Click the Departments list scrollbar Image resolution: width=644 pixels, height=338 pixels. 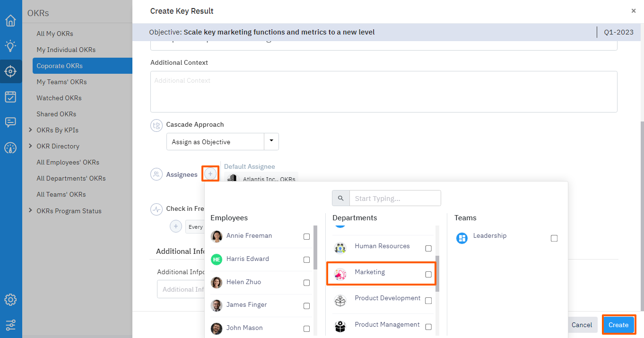click(x=437, y=273)
